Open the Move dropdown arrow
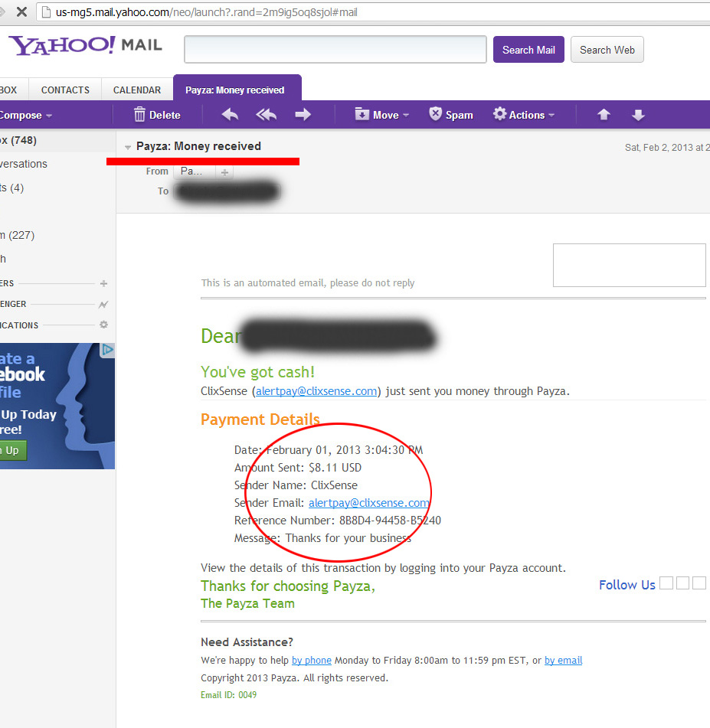Screen dimensions: 710x728 (406, 115)
